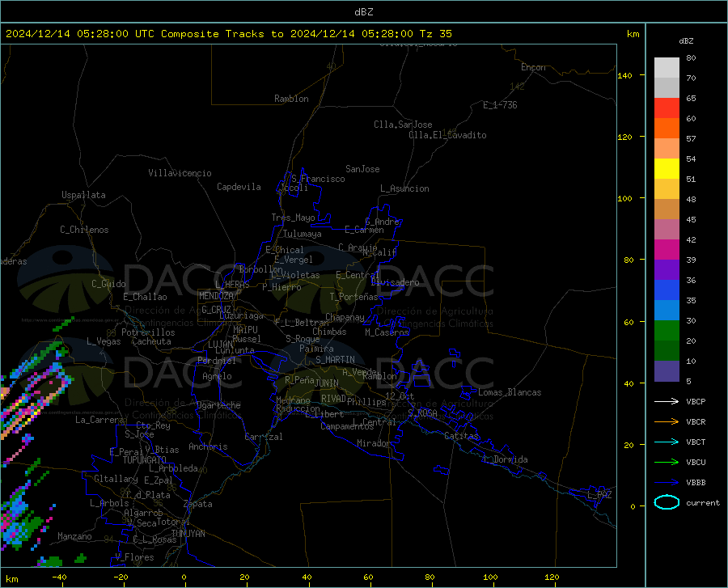Click the white VBCP arrow in legend
This screenshot has width=728, height=588.
667,401
